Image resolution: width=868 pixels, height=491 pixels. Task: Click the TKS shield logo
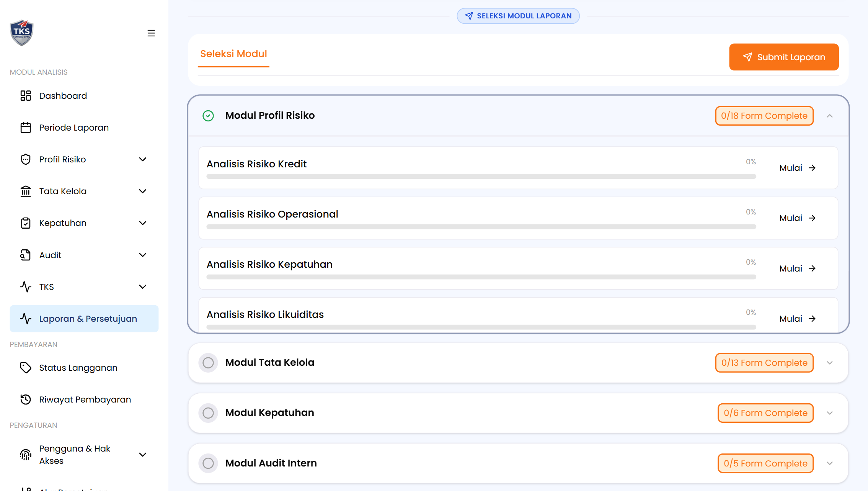tap(22, 33)
